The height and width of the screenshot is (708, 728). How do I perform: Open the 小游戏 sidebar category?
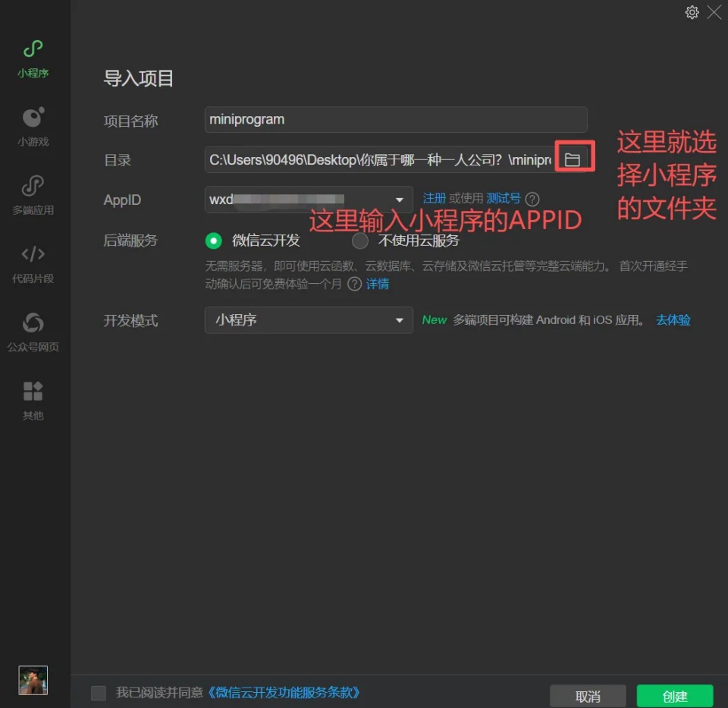click(x=33, y=127)
